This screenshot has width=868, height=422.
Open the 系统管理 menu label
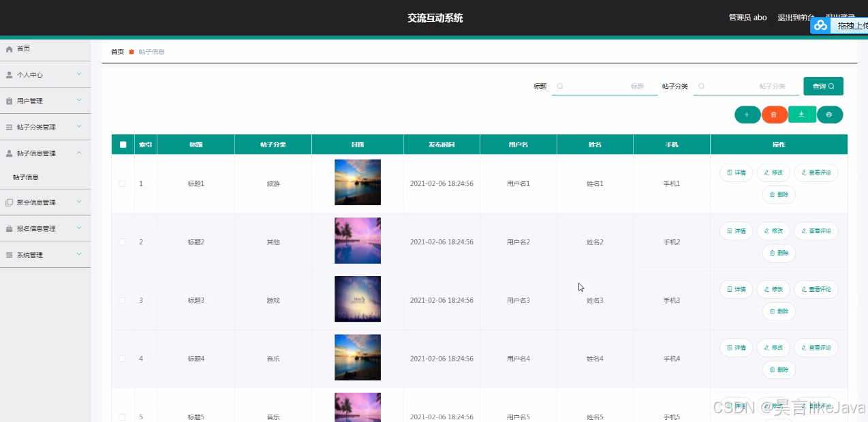(30, 255)
